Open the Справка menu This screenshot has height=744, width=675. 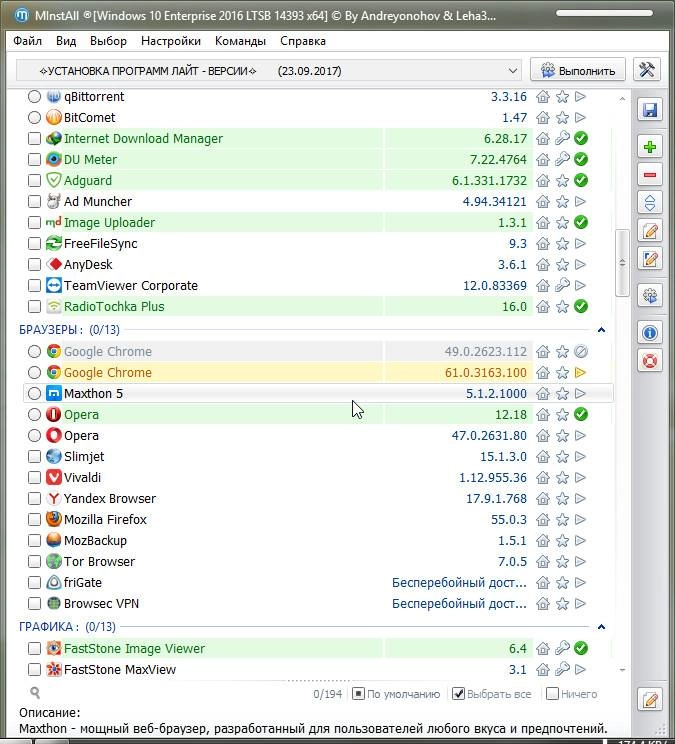tap(303, 41)
